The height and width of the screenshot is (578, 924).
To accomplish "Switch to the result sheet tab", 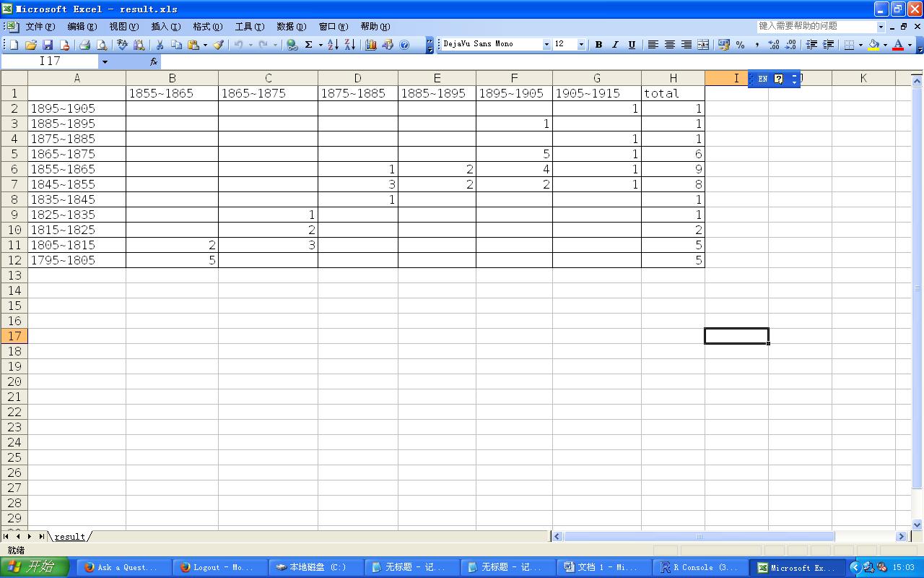I will (69, 536).
